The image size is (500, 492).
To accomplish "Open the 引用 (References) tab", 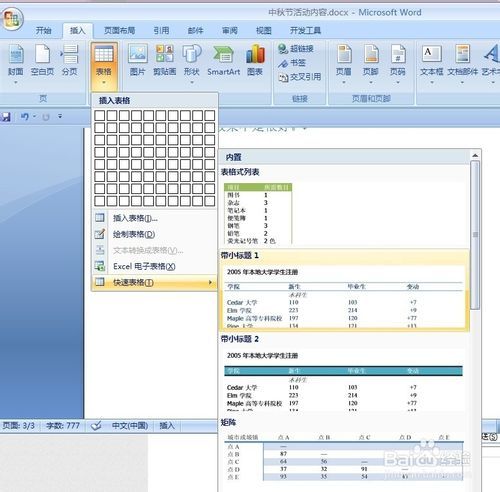I will (x=161, y=31).
